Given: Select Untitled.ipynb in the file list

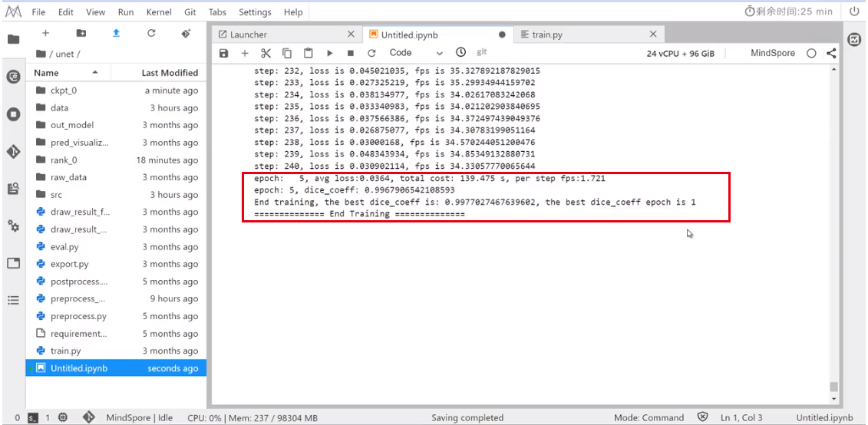Looking at the screenshot, I should pos(116,368).
